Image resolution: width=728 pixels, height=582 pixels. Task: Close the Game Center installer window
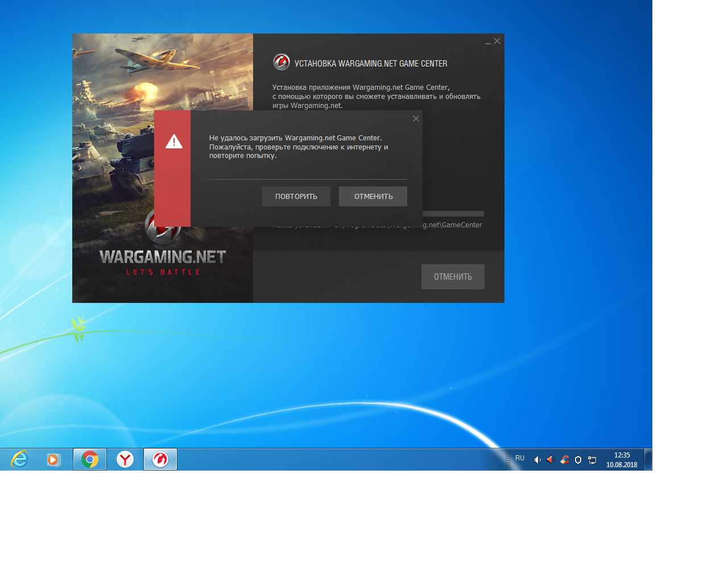point(497,41)
